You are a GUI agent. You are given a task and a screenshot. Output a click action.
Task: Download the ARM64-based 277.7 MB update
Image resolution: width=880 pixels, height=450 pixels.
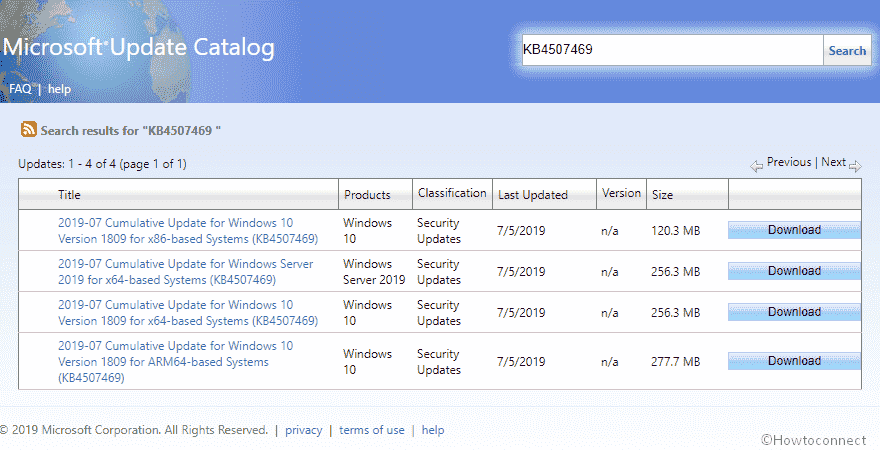click(x=794, y=361)
